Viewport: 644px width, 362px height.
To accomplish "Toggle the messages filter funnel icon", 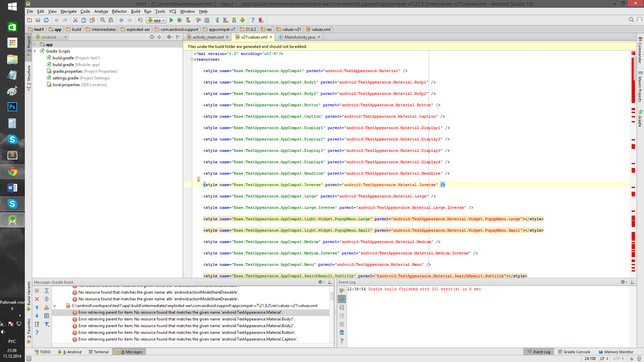I will 47,324.
